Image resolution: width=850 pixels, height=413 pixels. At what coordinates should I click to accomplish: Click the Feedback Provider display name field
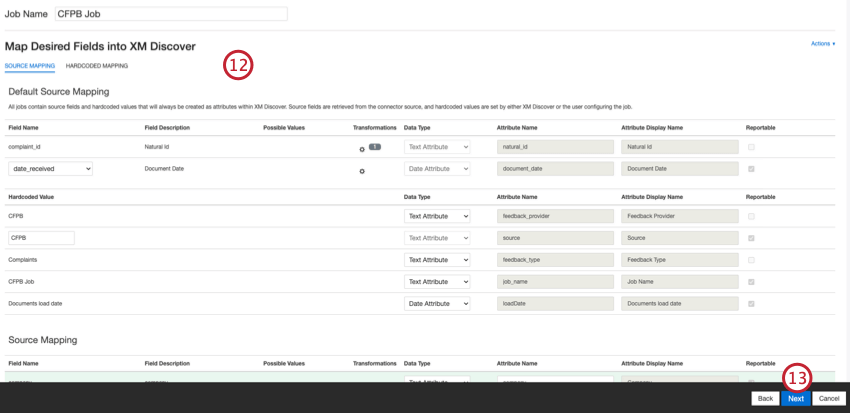point(680,216)
